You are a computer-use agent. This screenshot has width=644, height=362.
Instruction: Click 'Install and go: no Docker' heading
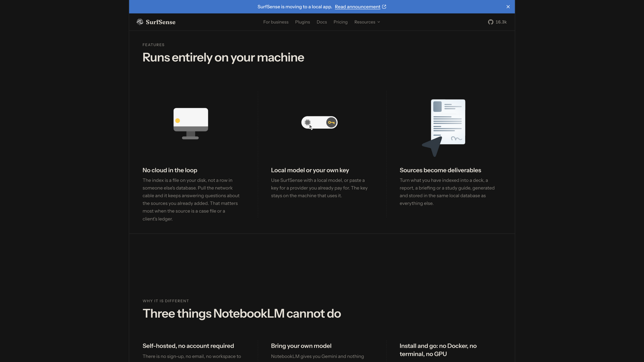(x=438, y=350)
